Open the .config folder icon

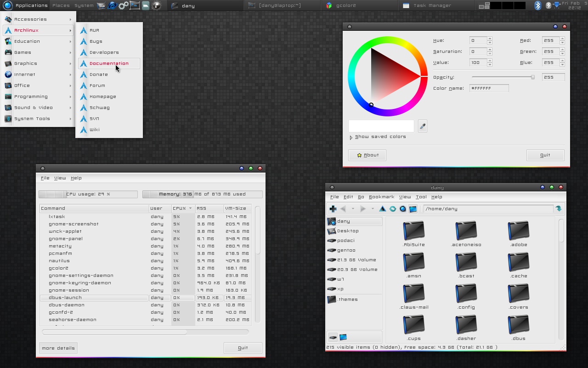click(x=466, y=293)
